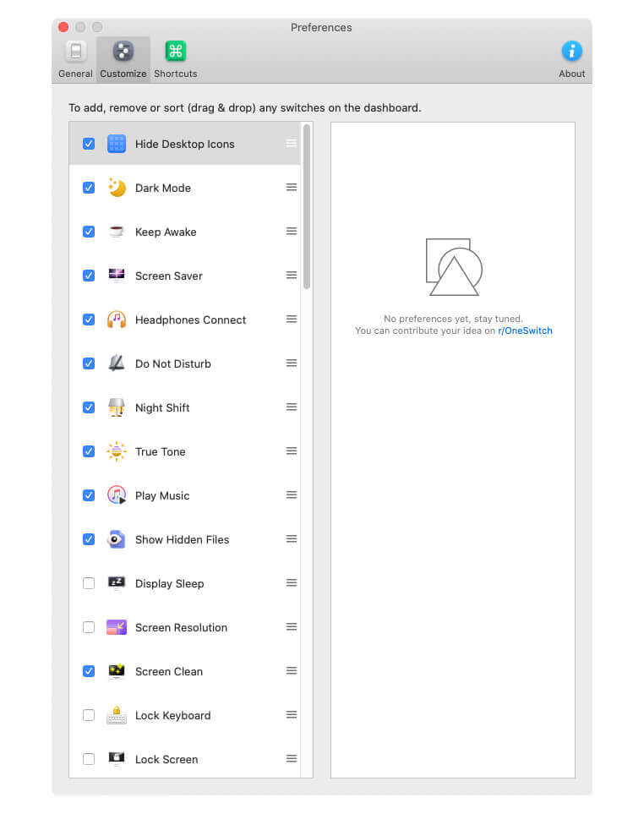Image resolution: width=644 pixels, height=814 pixels.
Task: Click the Do Not Disturb icon
Action: tap(117, 363)
